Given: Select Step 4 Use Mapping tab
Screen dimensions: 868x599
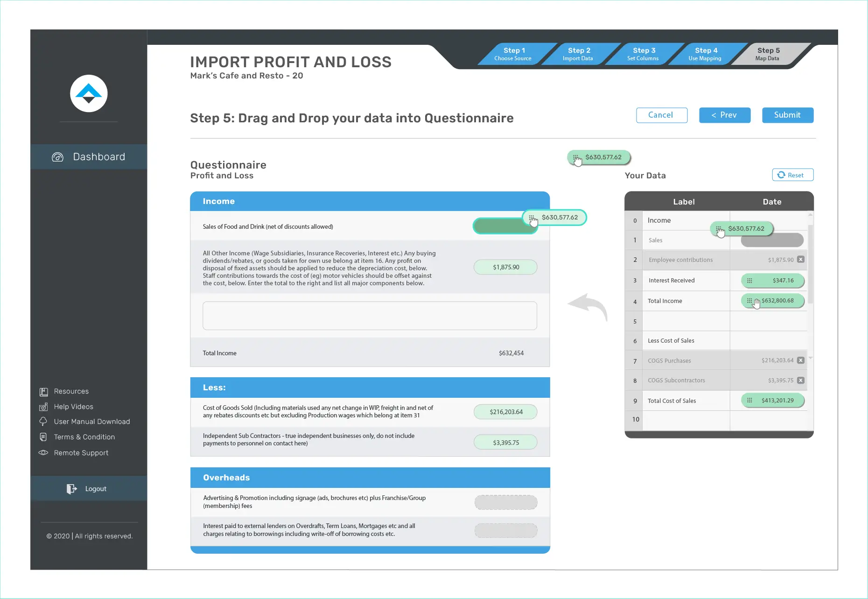Looking at the screenshot, I should (x=705, y=54).
